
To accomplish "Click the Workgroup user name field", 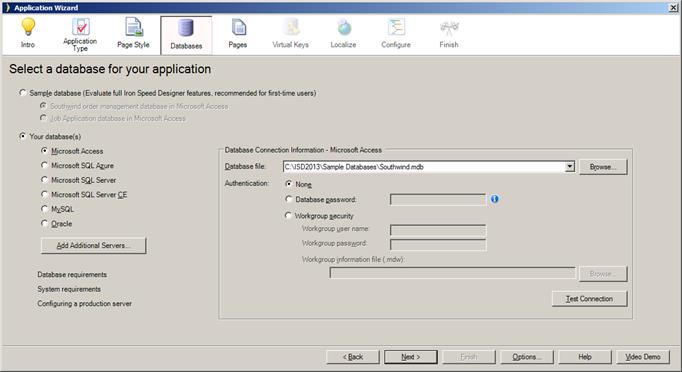I will (438, 230).
